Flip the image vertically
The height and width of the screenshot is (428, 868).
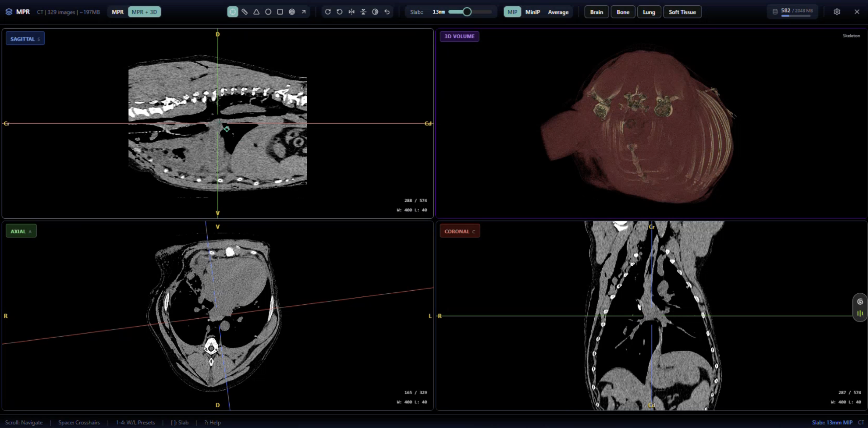[x=363, y=12]
